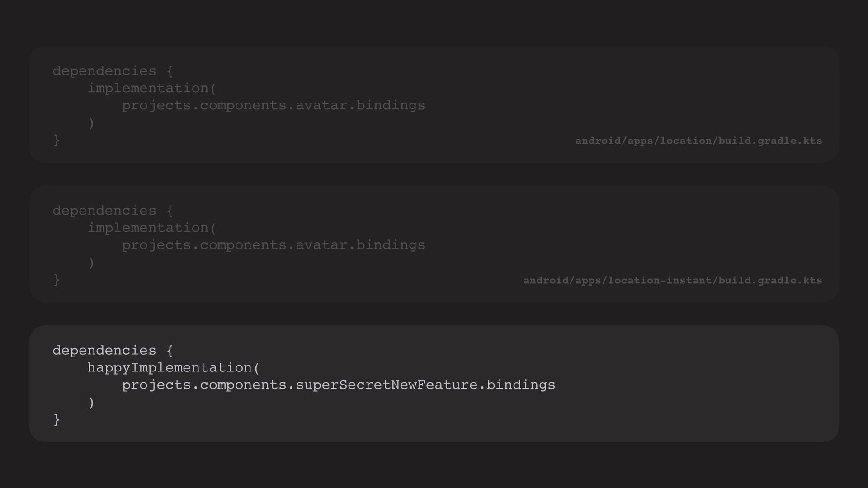868x488 pixels.
Task: Click the closing curly brace in the middle block
Action: coord(57,280)
